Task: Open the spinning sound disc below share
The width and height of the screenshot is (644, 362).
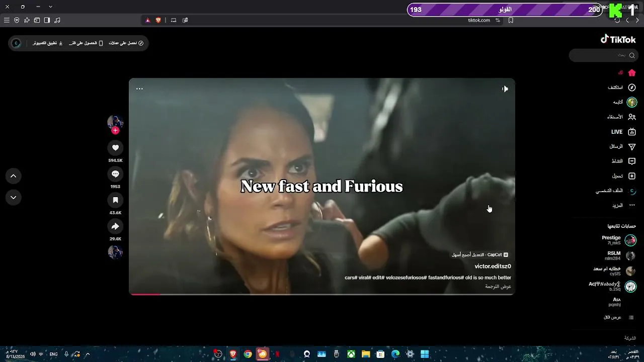Action: tap(115, 252)
